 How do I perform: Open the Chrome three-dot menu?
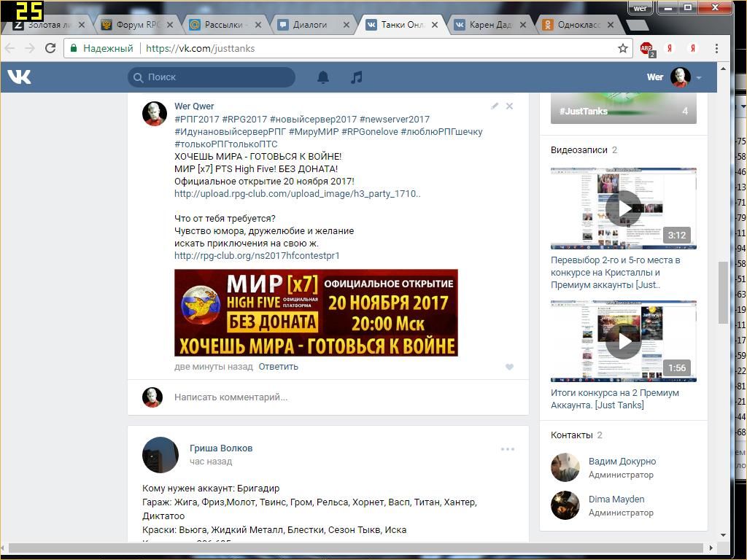(x=716, y=48)
